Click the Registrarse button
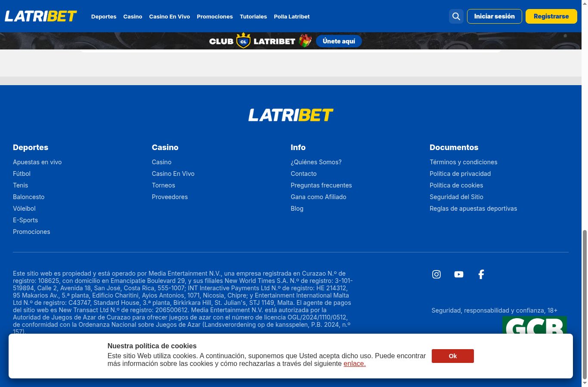Screen dimensions: 588x387 click(x=551, y=16)
